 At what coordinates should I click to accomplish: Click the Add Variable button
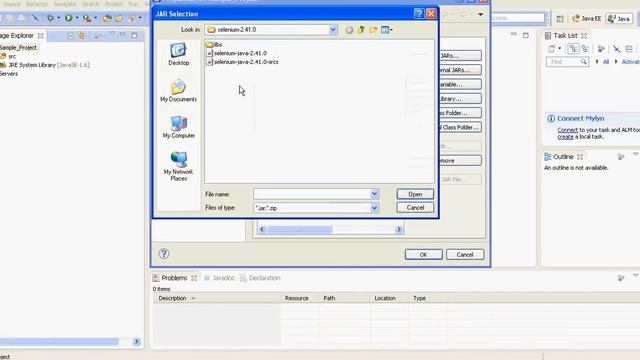460,84
